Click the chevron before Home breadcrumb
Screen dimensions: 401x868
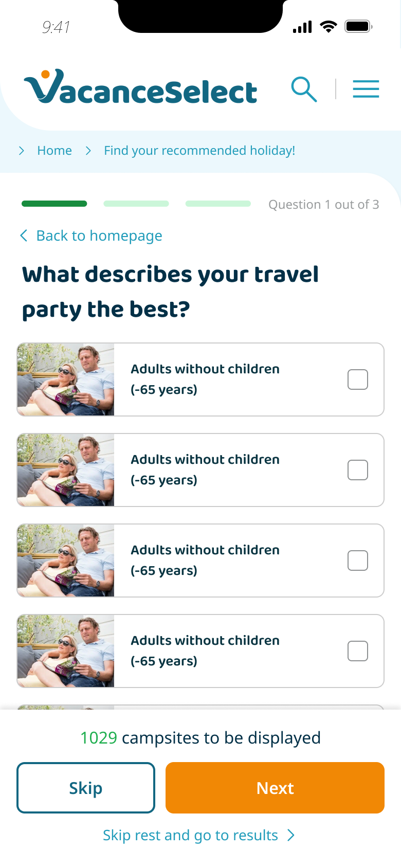point(22,151)
